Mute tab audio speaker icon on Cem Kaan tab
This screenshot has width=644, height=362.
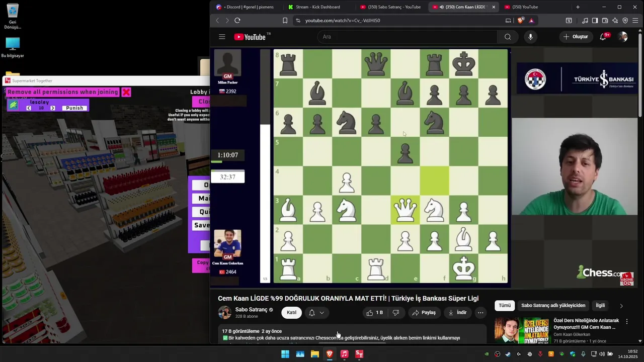tap(441, 7)
